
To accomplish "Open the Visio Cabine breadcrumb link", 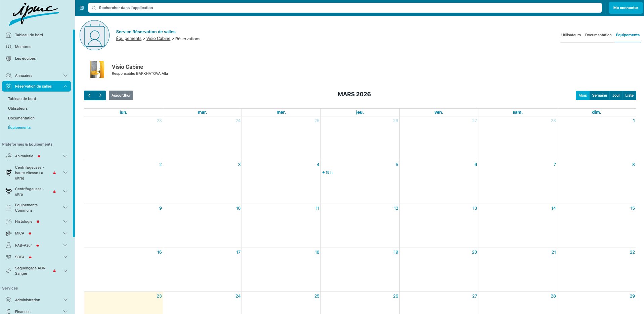I will click(158, 39).
